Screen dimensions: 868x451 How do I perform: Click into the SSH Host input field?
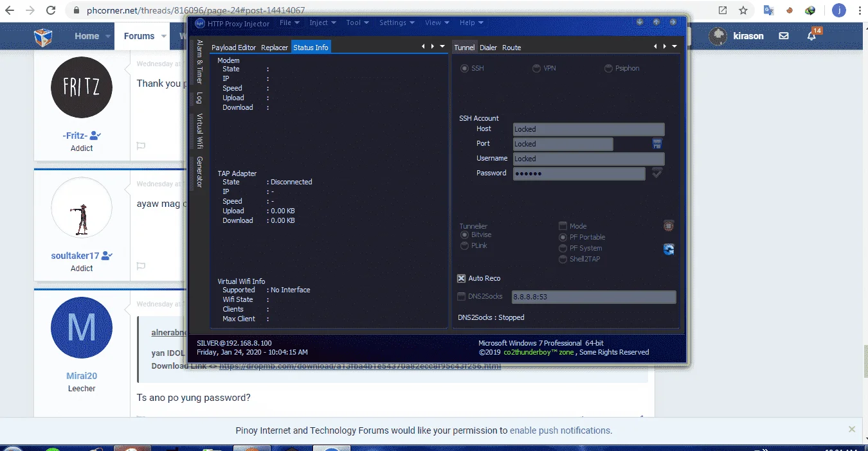tap(588, 129)
